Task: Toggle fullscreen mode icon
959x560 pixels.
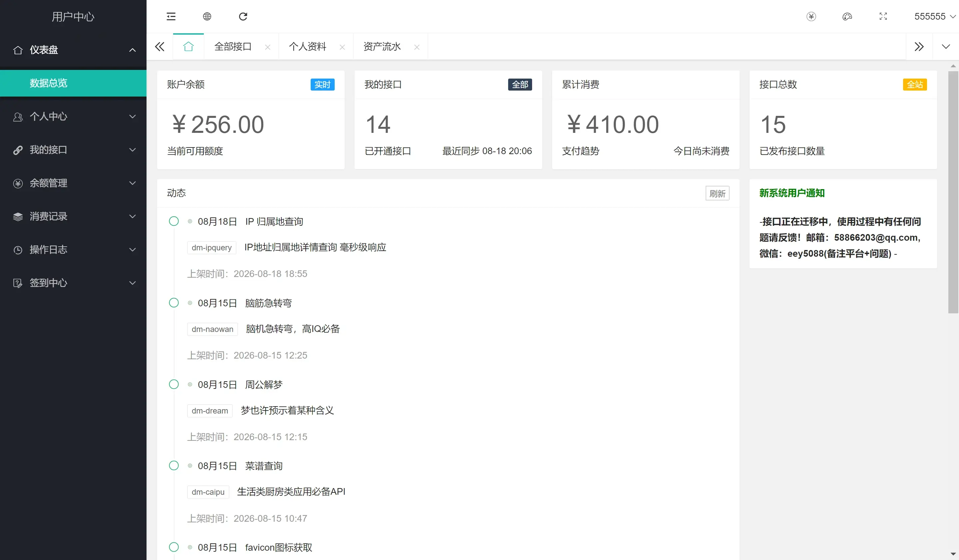Action: click(x=883, y=16)
